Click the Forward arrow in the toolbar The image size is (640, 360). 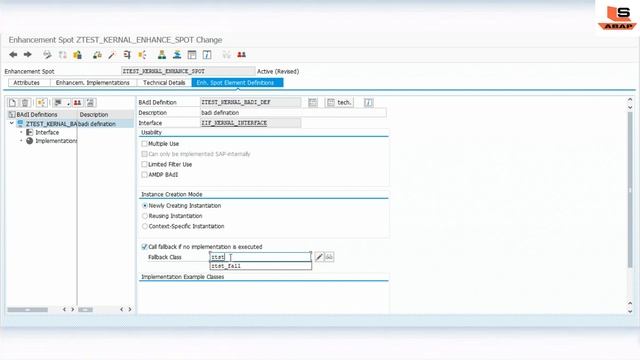(x=27, y=55)
